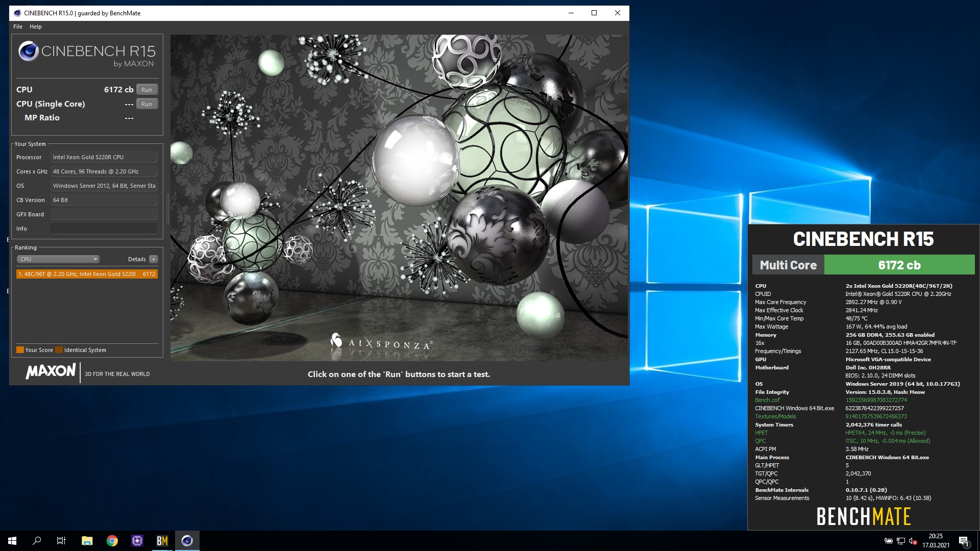Click the BENCHMATE logo in overlay
This screenshot has height=551, width=980.
tap(864, 517)
